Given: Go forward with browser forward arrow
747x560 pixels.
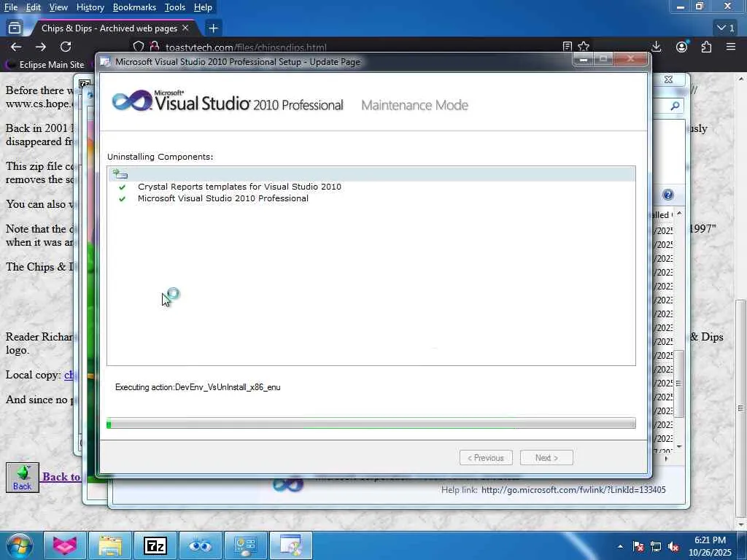Looking at the screenshot, I should 41,47.
